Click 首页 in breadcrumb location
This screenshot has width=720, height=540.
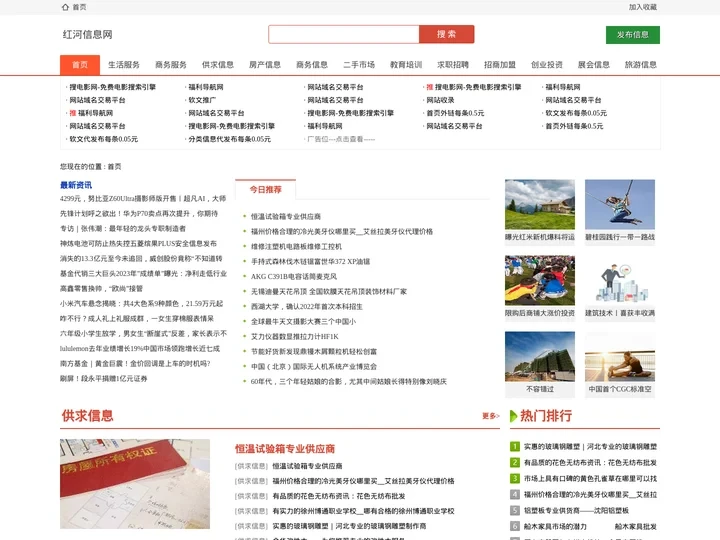(114, 167)
